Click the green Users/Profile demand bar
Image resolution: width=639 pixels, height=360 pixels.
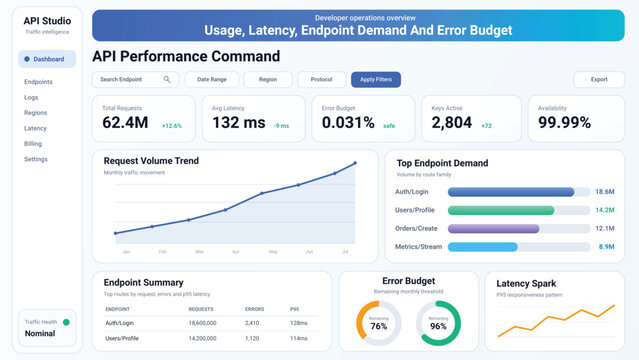[x=501, y=210]
